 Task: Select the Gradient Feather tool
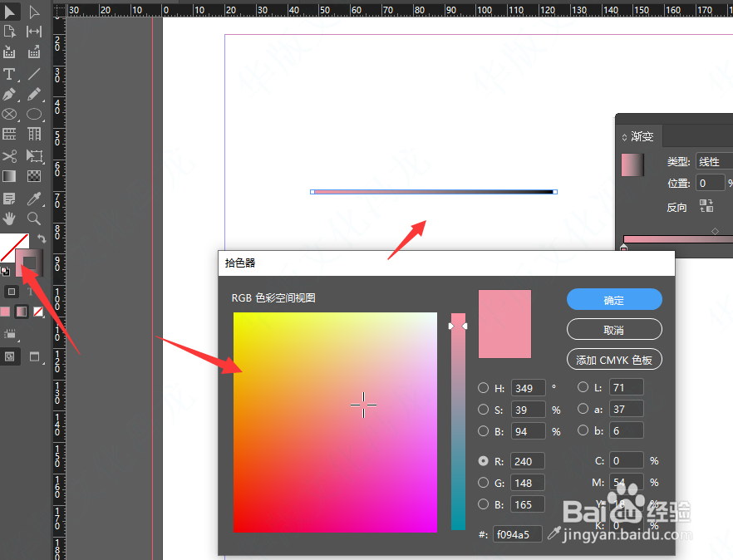[33, 176]
